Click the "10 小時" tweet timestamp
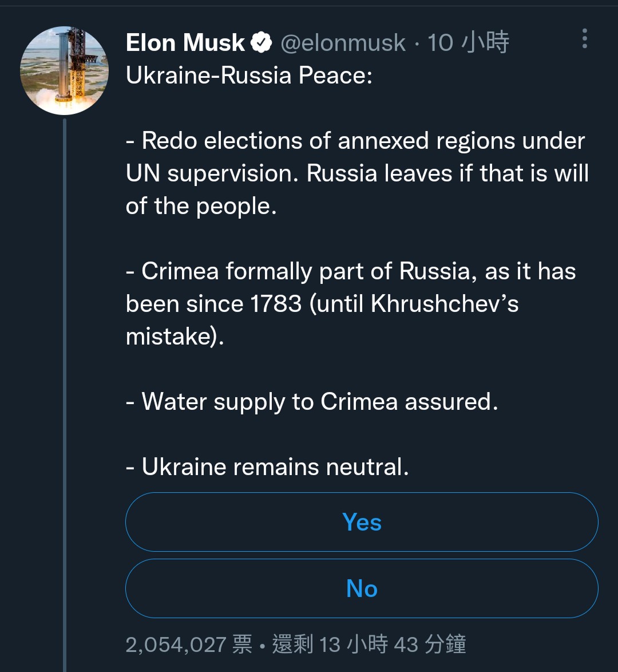618x672 pixels. 468,43
